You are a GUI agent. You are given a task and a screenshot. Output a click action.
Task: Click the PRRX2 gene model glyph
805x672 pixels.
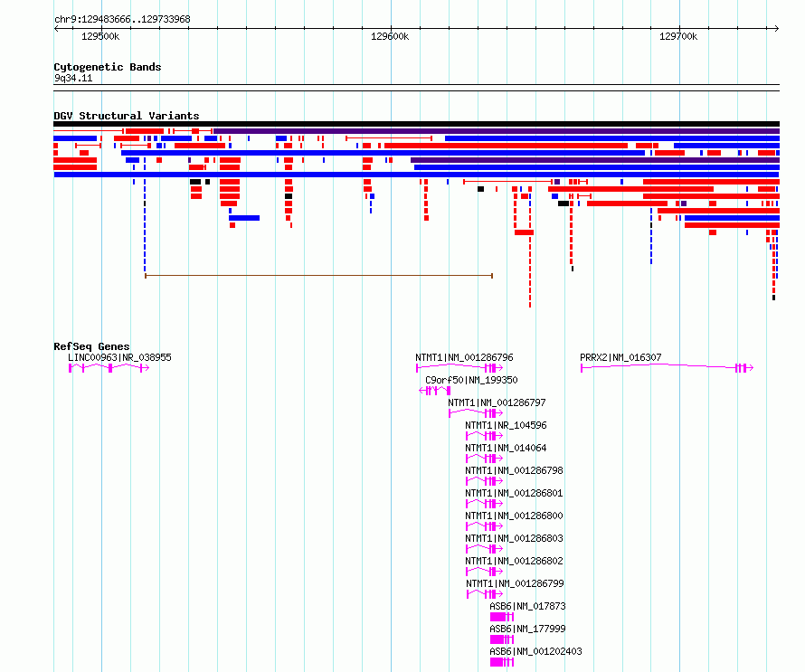667,367
